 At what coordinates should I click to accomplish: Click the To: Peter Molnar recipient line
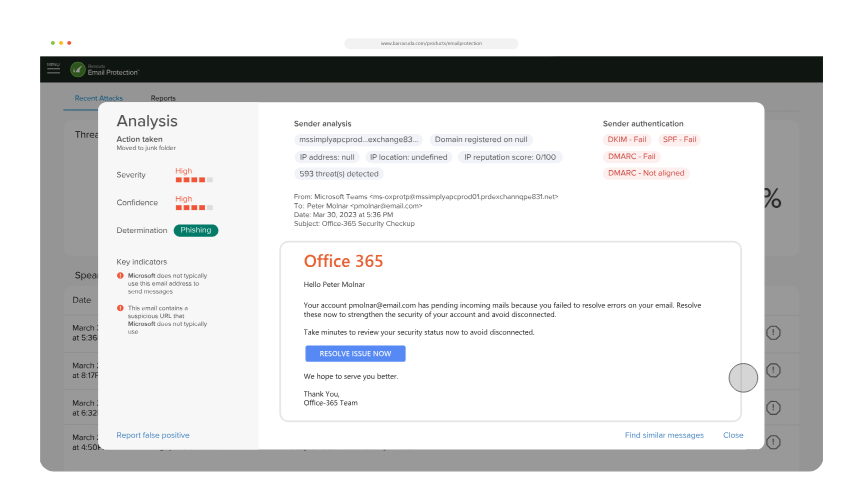[358, 206]
